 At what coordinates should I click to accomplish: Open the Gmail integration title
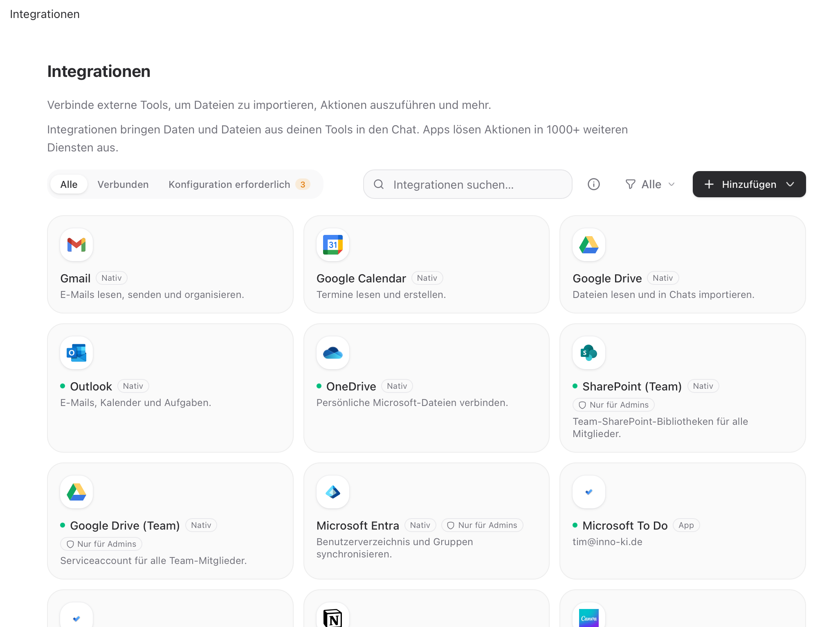(x=75, y=278)
